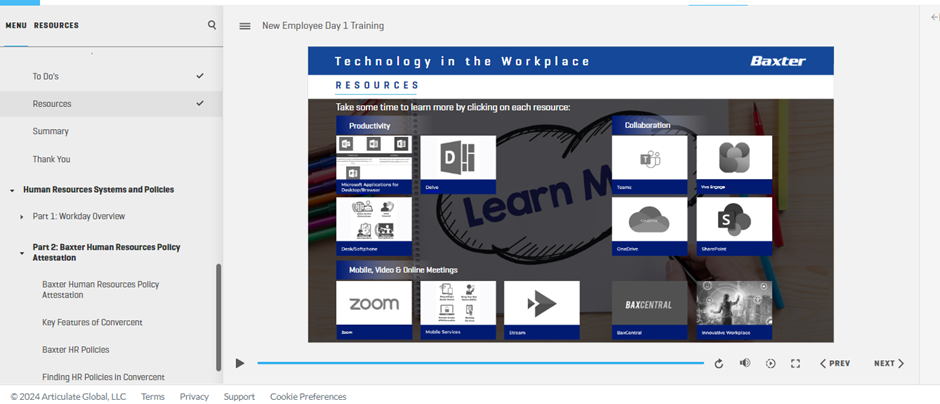Open Baxter HR Policies lesson
Screen dimensions: 940x404
76,349
